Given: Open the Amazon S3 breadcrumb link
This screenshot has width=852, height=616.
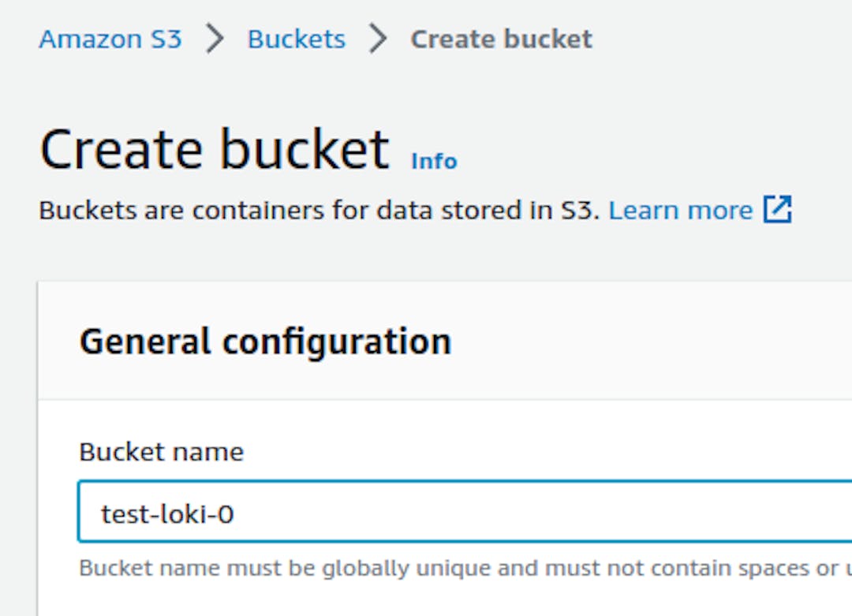Looking at the screenshot, I should coord(110,39).
